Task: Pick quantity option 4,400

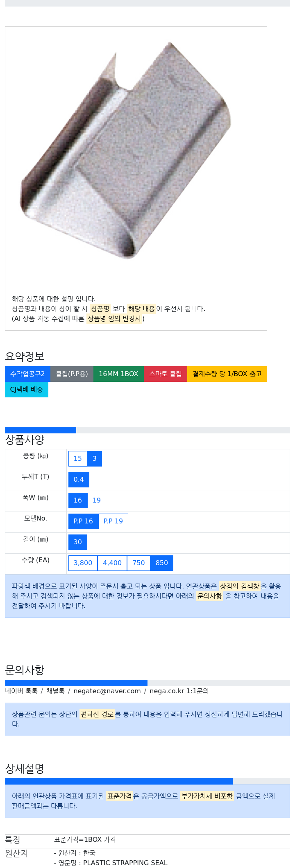Action: [x=112, y=563]
